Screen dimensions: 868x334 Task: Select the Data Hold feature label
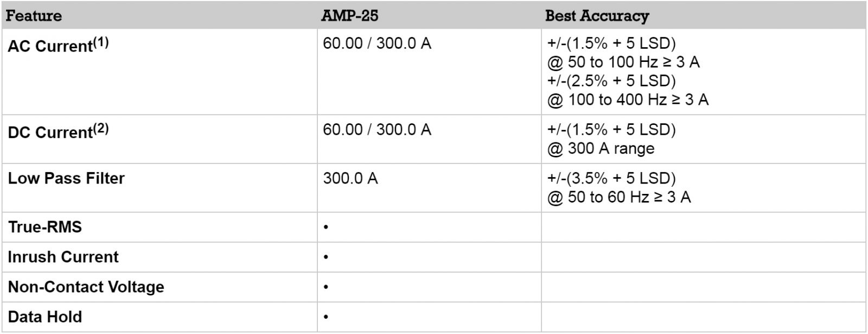tap(45, 317)
